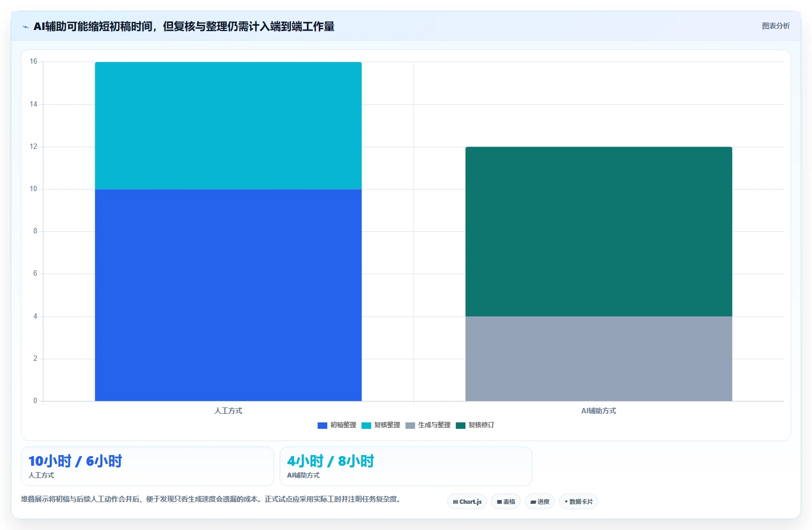The width and height of the screenshot is (812, 530).
Task: Click the y-axis tick value 12
Action: tap(34, 147)
